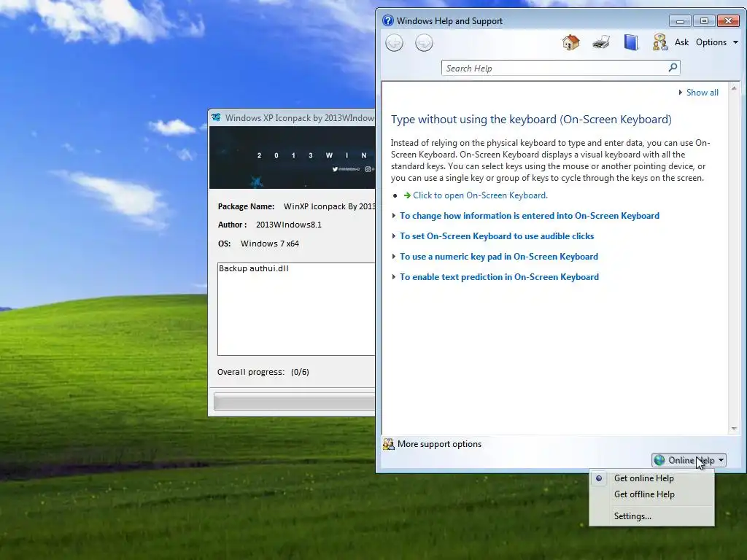The height and width of the screenshot is (560, 747).
Task: Print the current help topic
Action: point(601,42)
